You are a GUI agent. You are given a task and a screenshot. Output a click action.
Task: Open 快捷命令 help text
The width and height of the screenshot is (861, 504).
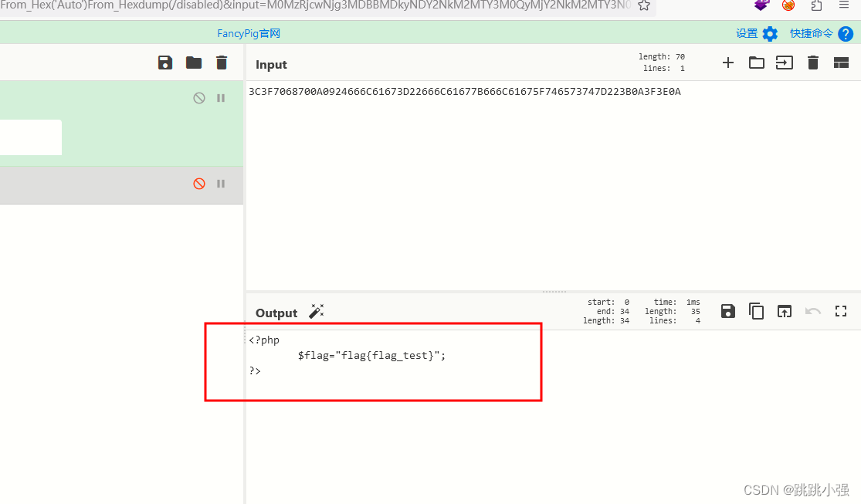pos(811,33)
